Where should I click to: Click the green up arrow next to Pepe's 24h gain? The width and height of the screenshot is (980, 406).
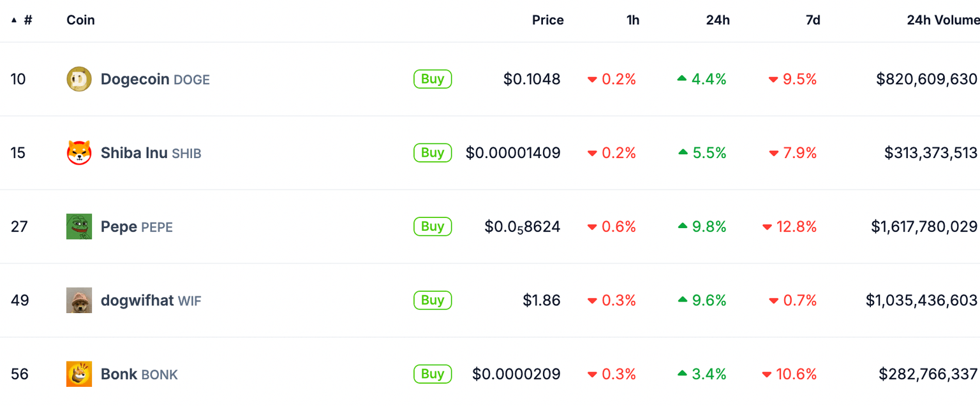tap(683, 226)
